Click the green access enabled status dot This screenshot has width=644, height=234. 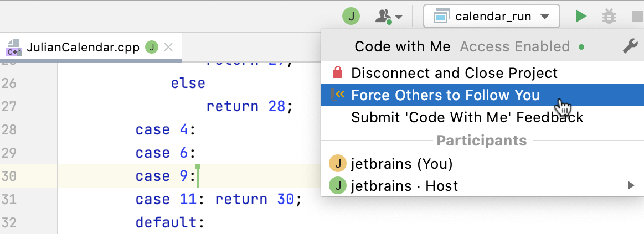[x=581, y=48]
